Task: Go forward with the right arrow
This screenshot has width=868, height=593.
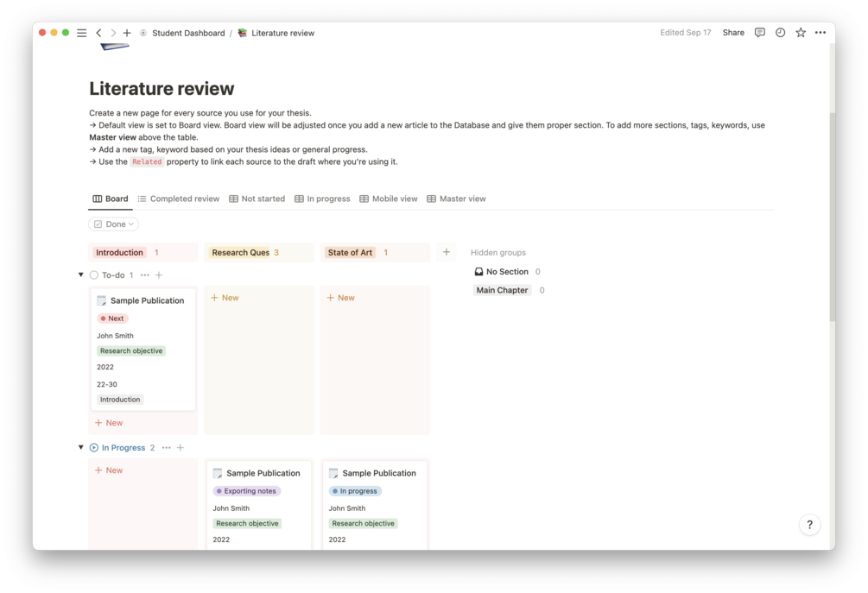Action: pyautogui.click(x=113, y=33)
